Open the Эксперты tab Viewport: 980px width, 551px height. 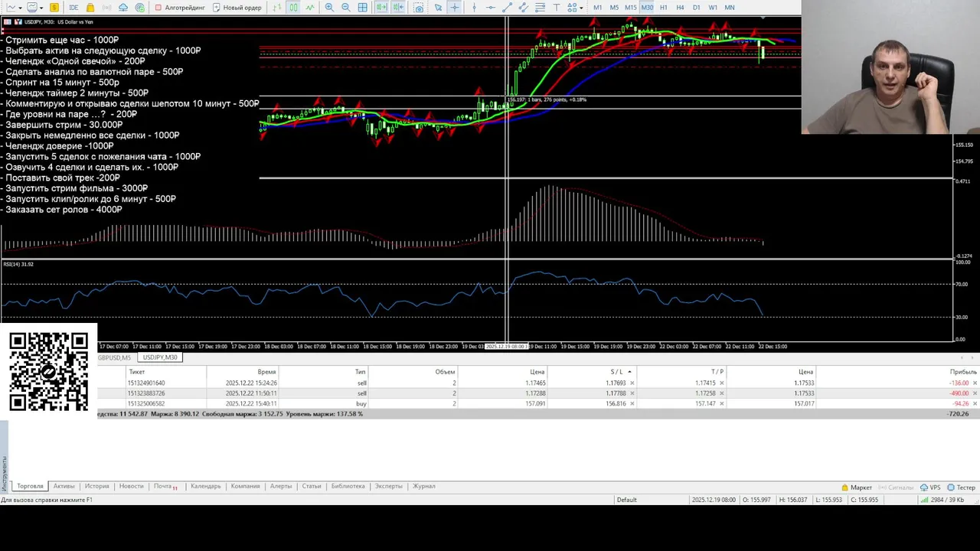click(388, 487)
